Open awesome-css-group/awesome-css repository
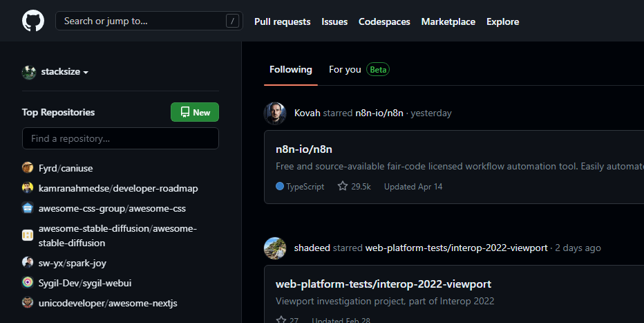 (112, 209)
